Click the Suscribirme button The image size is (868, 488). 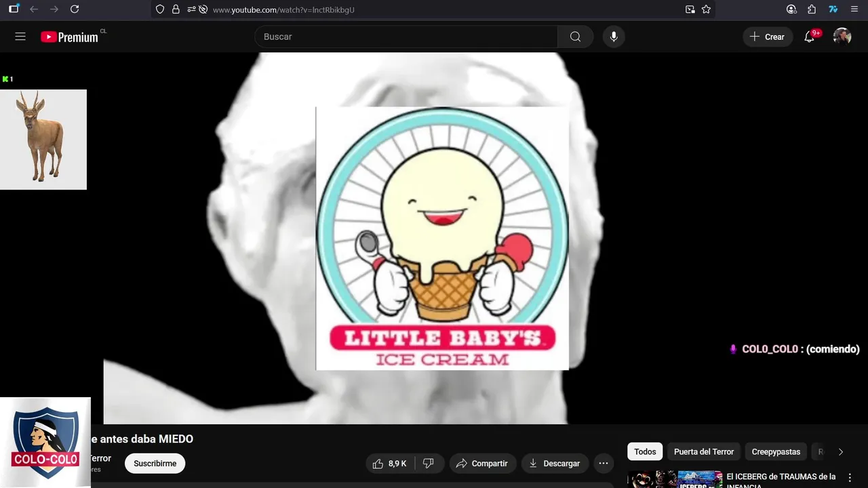[155, 464]
